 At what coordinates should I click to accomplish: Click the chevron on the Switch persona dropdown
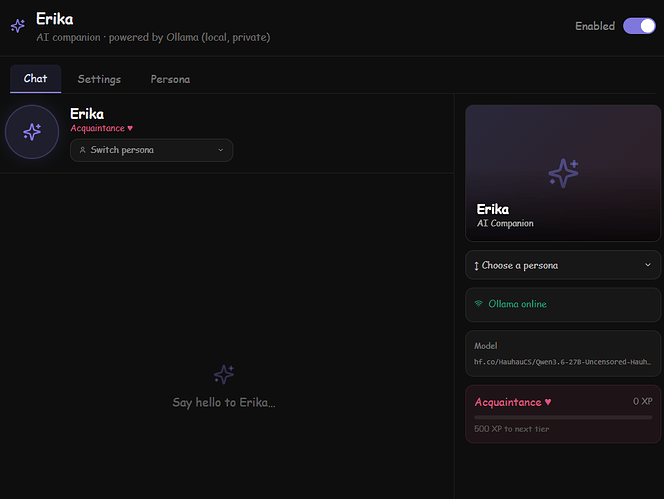221,150
